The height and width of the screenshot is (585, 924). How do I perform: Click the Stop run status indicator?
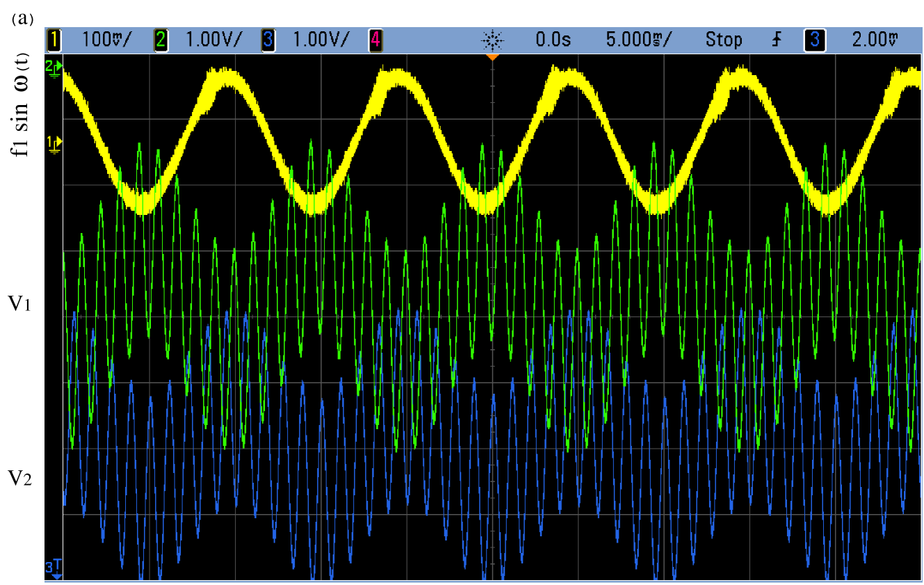pyautogui.click(x=724, y=40)
